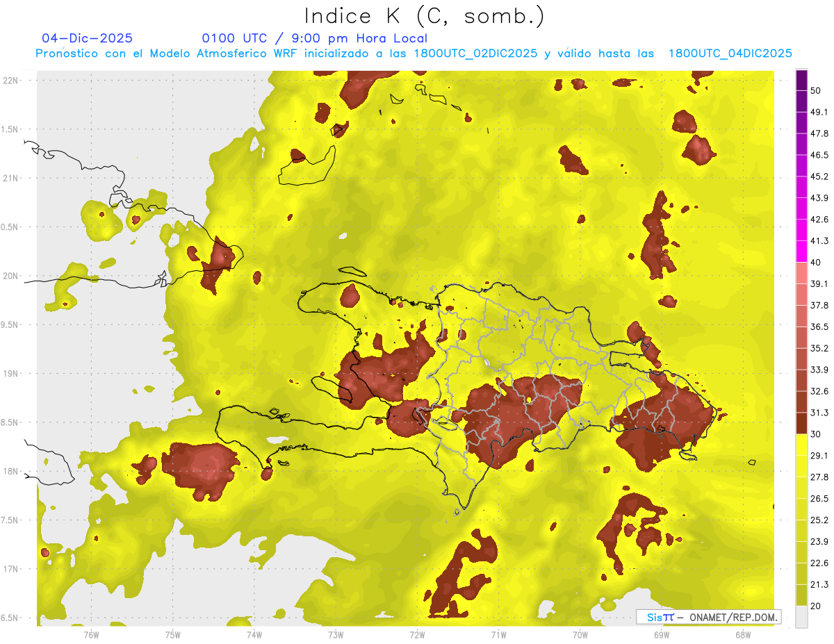This screenshot has width=834, height=644.
Task: Click the olive-yellow color bar segment between 20 and 21.3
Action: tap(802, 595)
